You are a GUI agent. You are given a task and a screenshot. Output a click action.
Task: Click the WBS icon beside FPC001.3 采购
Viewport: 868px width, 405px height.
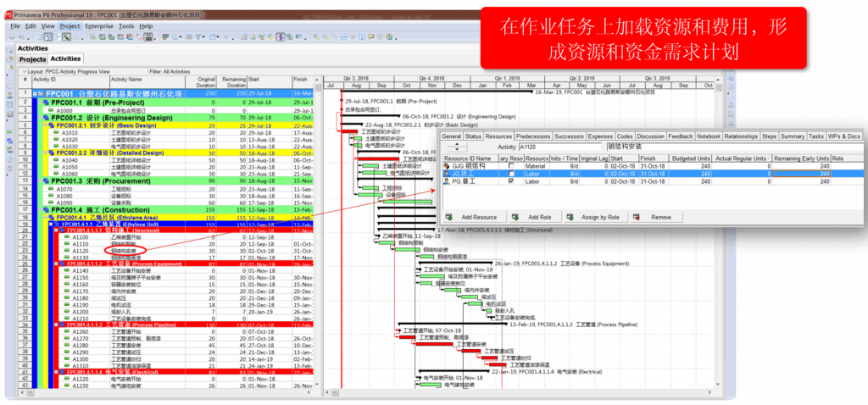[46, 181]
